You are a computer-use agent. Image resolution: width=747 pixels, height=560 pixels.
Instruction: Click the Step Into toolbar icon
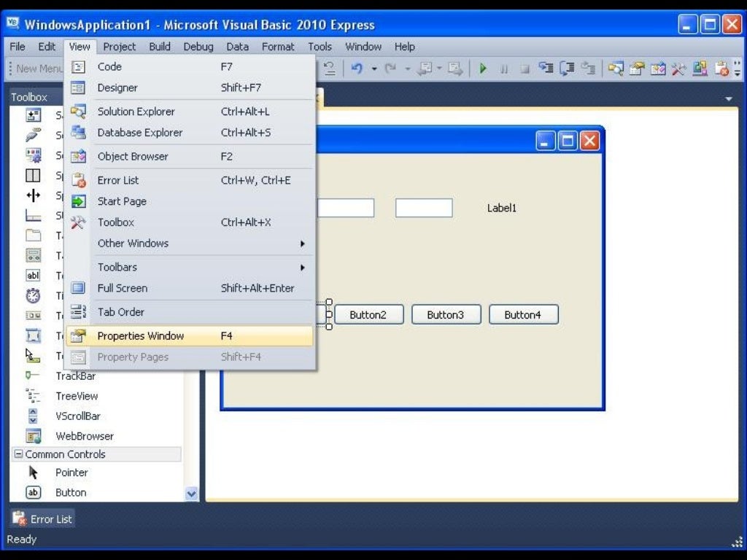coord(546,69)
